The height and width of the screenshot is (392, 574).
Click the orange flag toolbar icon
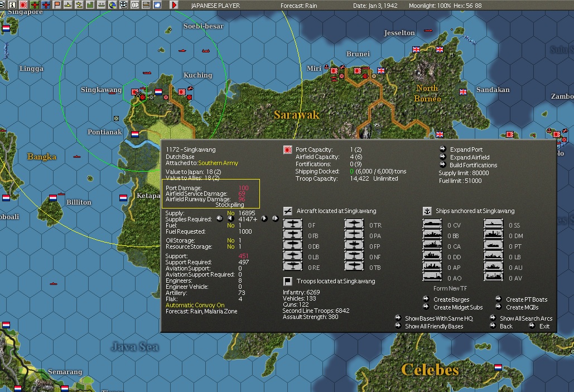(x=57, y=5)
